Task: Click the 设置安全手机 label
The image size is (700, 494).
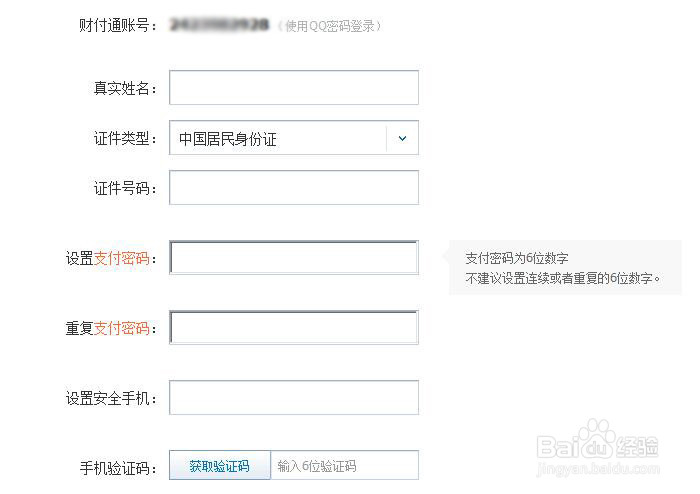Action: (x=110, y=398)
